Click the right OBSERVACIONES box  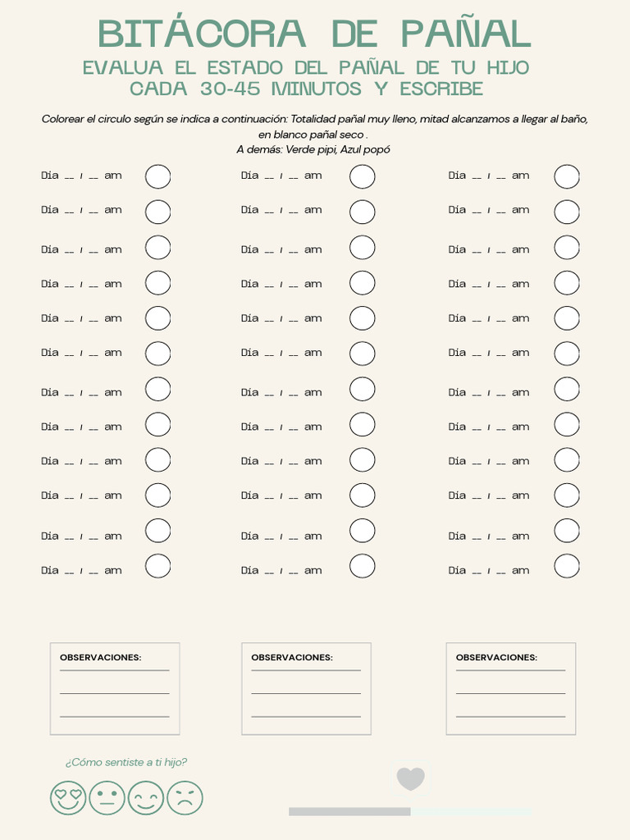[x=511, y=689]
